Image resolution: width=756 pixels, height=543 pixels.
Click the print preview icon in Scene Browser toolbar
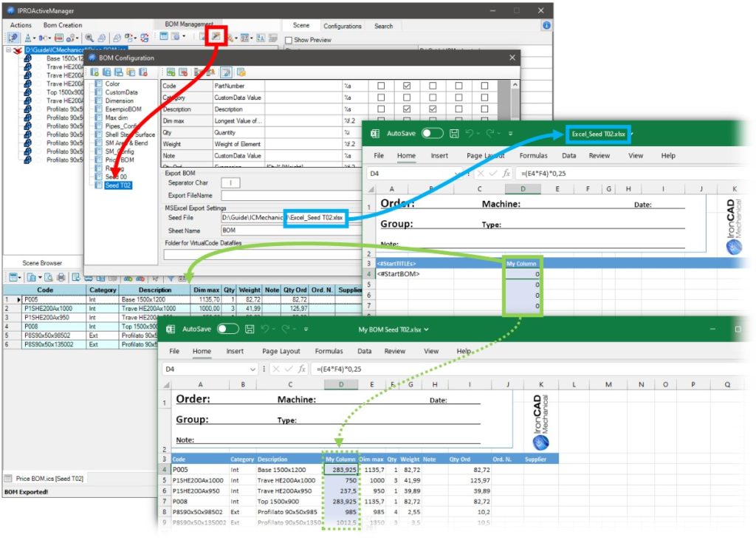(49, 278)
